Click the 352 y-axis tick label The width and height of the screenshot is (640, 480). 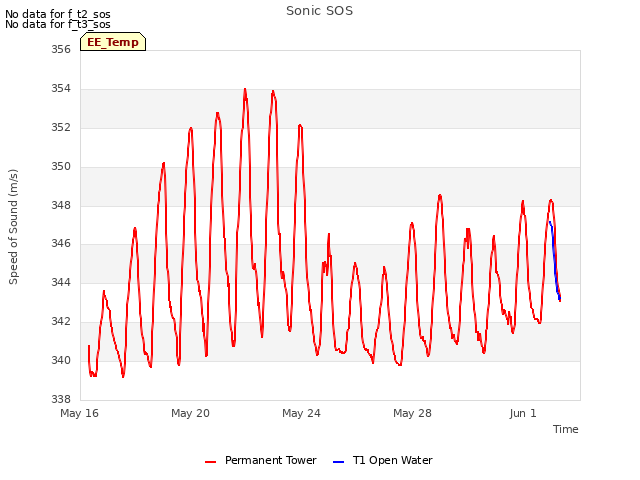tap(61, 128)
